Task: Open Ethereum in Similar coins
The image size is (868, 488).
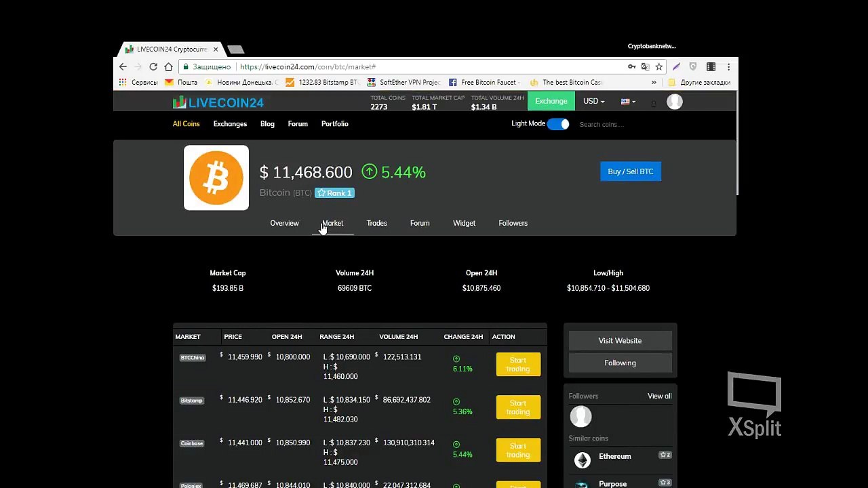Action: (615, 457)
